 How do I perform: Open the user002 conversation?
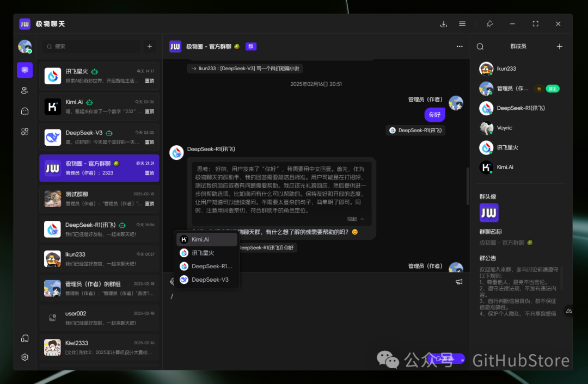pyautogui.click(x=100, y=318)
